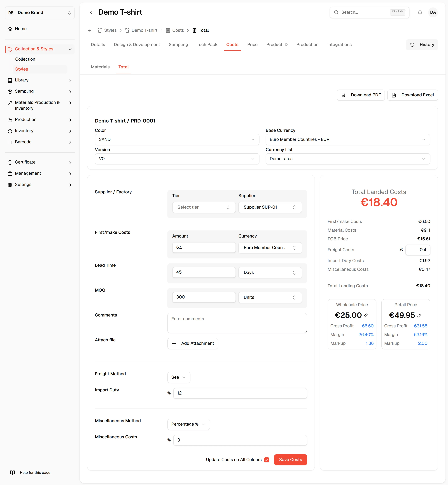This screenshot has height=485, width=448.
Task: Open the Design & Development tab
Action: (137, 45)
